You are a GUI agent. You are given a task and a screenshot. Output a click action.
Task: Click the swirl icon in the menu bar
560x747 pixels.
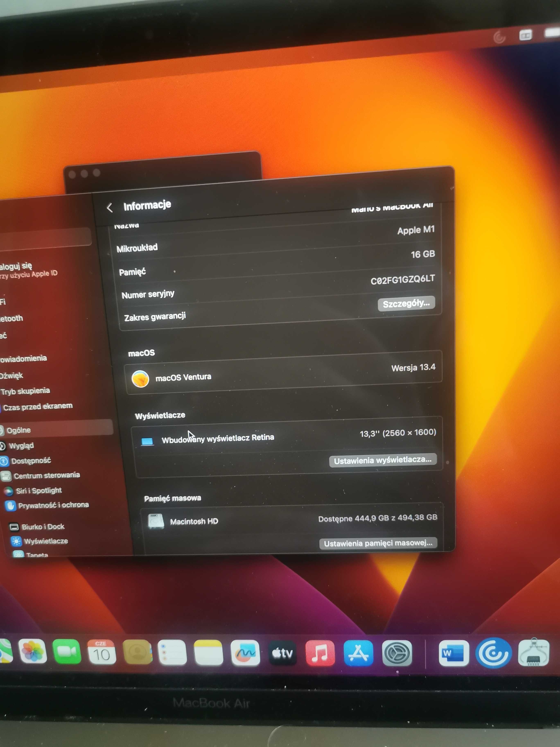click(500, 37)
